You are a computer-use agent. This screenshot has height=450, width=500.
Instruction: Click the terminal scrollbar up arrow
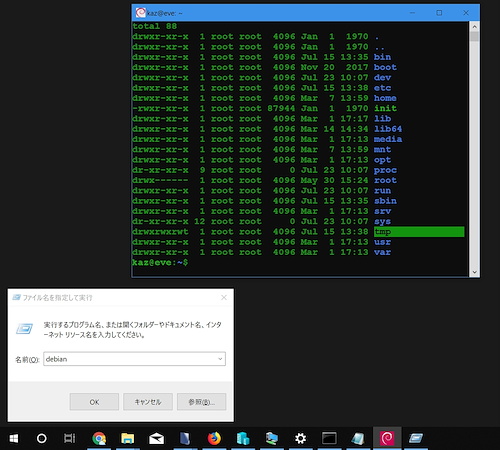(x=474, y=27)
